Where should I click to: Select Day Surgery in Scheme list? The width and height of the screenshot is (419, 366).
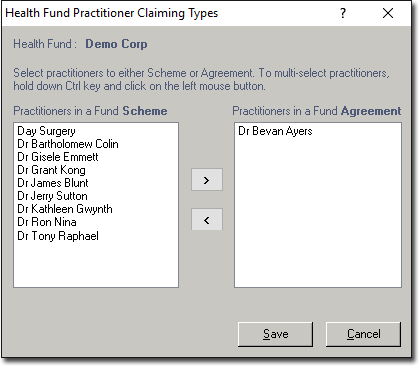click(46, 131)
